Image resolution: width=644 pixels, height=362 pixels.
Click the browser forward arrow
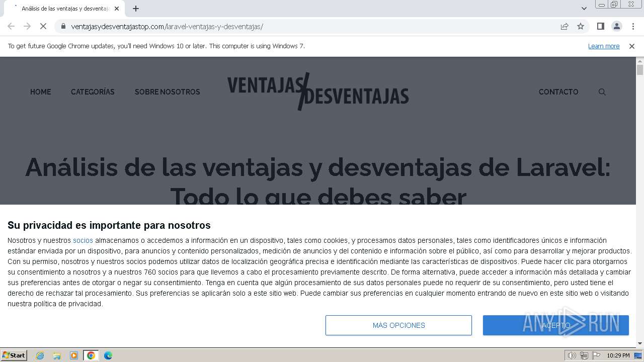(x=27, y=27)
